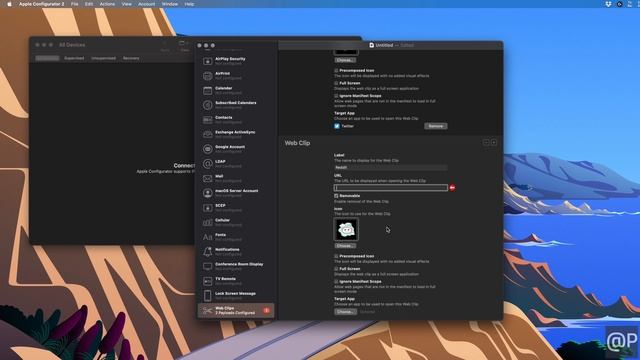640x360 pixels.
Task: Click the Untitled document icon in title bar
Action: pyautogui.click(x=371, y=45)
